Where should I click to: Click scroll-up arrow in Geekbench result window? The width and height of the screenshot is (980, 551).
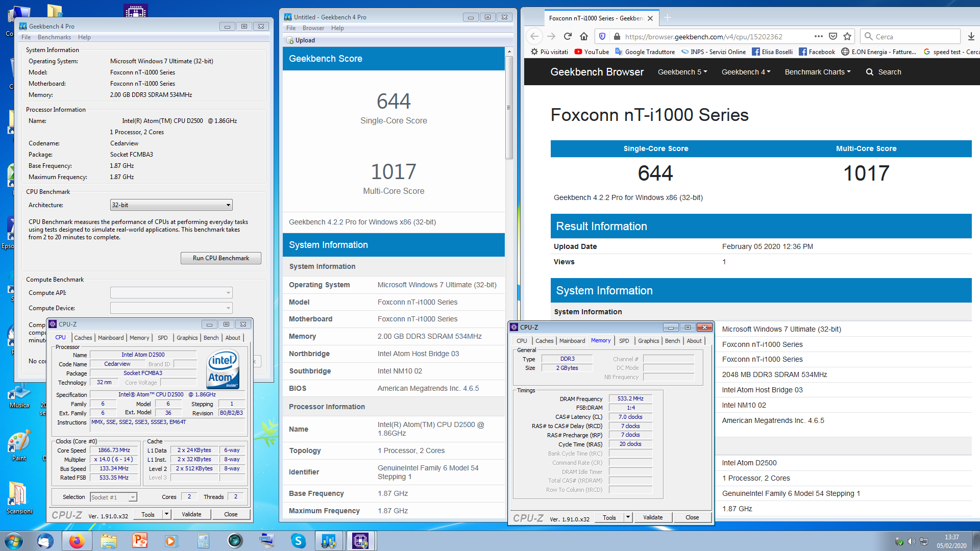pos(509,52)
